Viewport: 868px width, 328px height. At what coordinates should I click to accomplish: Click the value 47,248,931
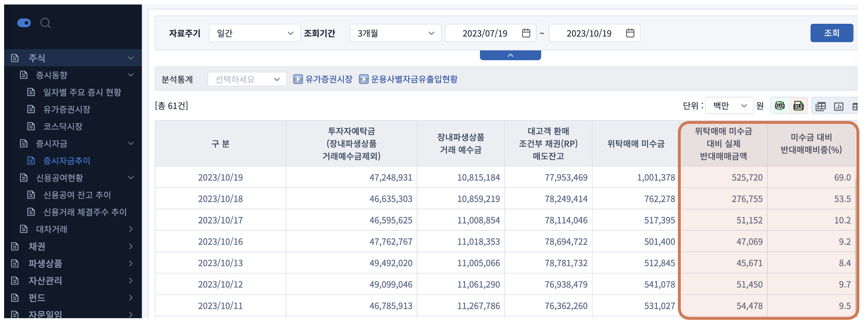(391, 178)
